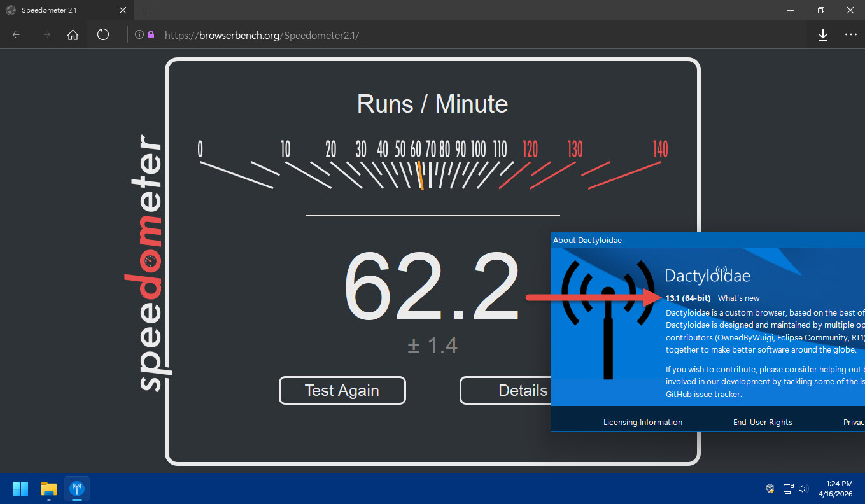Select the Speedometer 2.1 tab
Image resolution: width=865 pixels, height=504 pixels.
tap(64, 10)
